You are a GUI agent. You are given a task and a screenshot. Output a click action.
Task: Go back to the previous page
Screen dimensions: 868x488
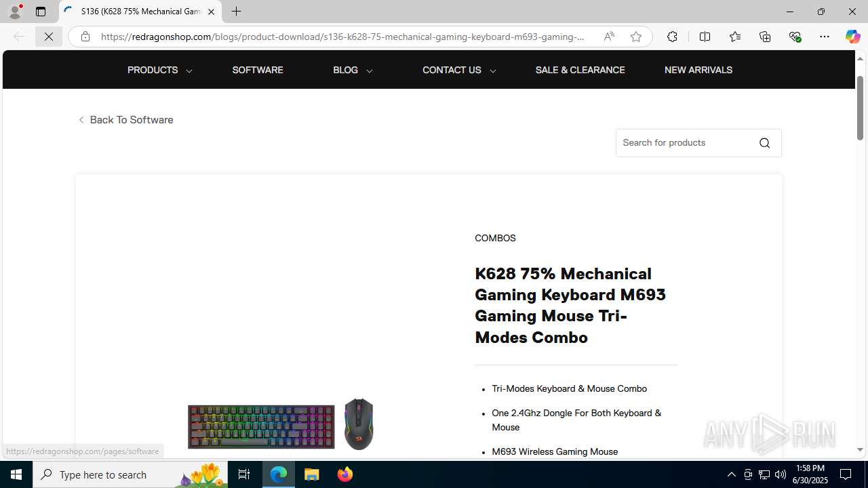point(19,37)
